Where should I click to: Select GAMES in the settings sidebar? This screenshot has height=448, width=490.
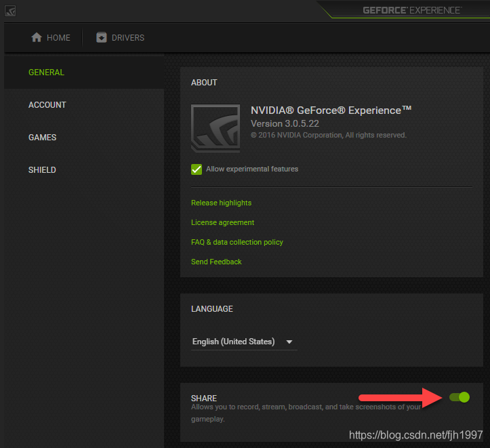coord(84,138)
